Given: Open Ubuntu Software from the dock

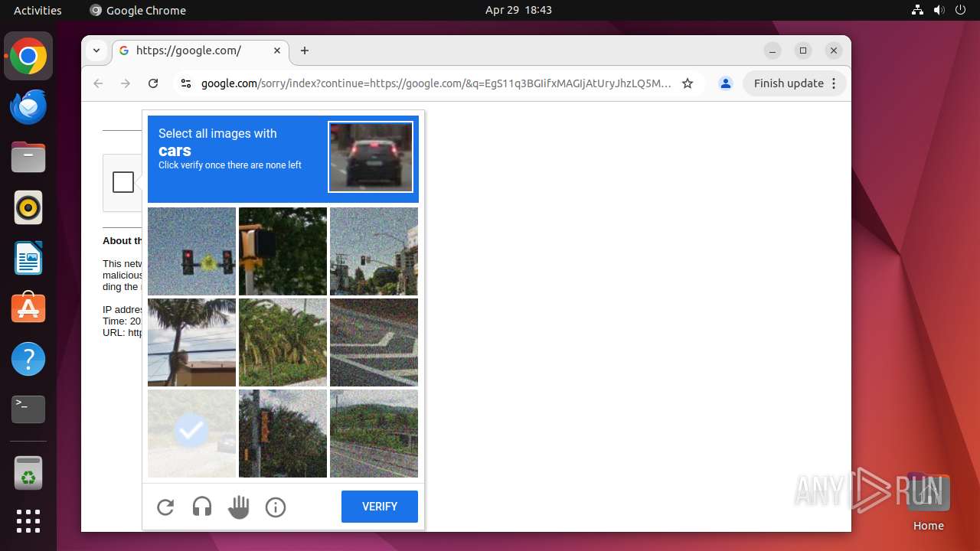Looking at the screenshot, I should point(28,308).
